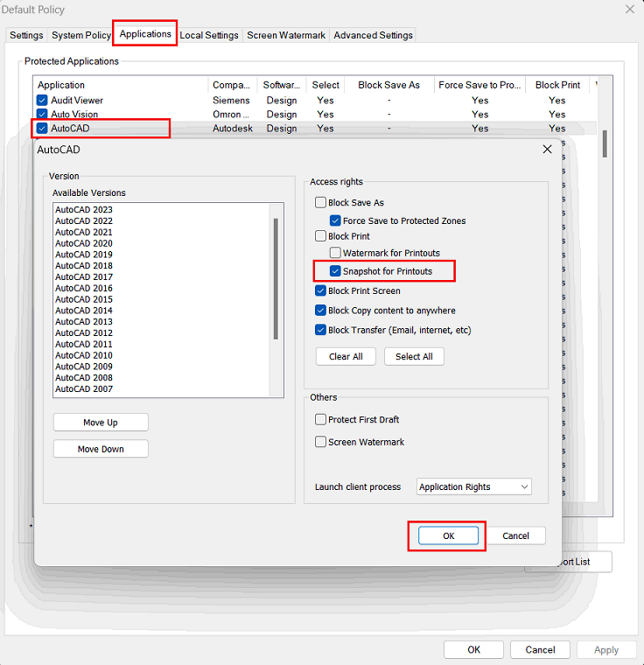Click Clear All access rights button

(346, 356)
